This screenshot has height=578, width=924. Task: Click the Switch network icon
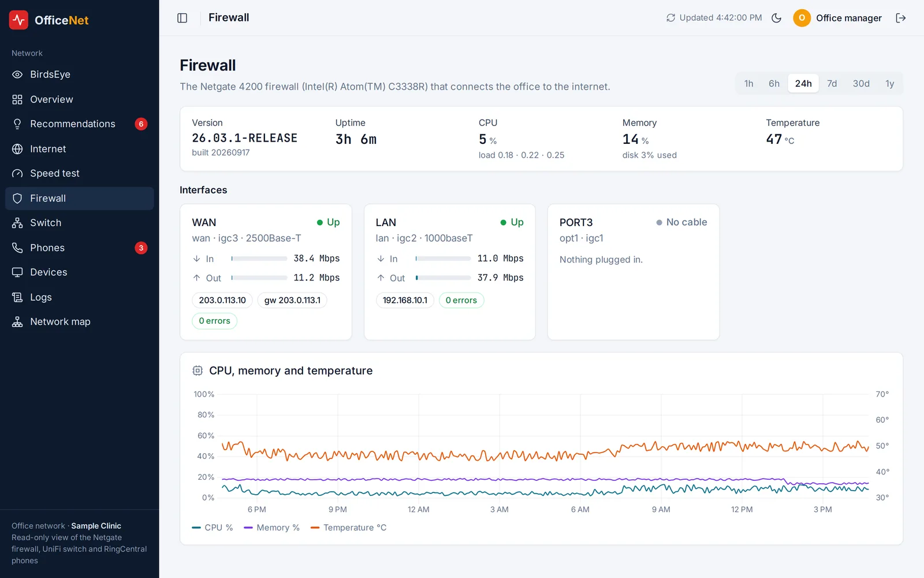pos(17,223)
